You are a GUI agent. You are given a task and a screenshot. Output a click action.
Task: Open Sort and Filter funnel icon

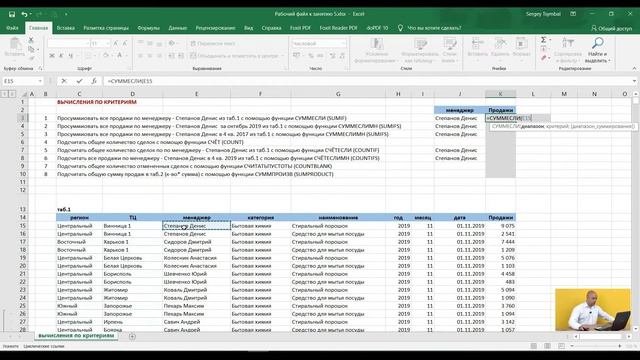pos(568,43)
